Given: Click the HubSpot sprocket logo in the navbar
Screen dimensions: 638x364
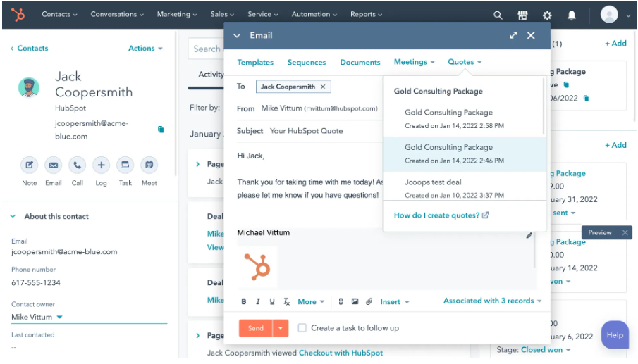Looking at the screenshot, I should (x=18, y=15).
